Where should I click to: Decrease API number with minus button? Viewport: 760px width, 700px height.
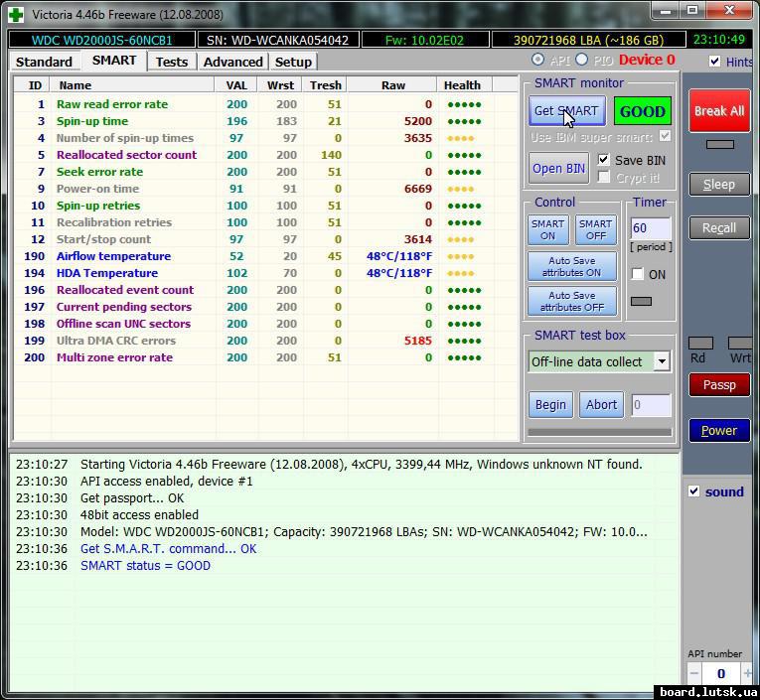(x=694, y=674)
